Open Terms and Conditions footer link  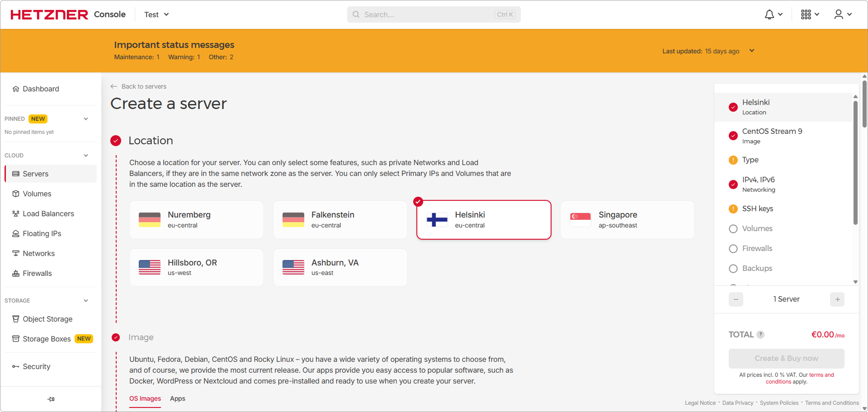[x=832, y=403]
